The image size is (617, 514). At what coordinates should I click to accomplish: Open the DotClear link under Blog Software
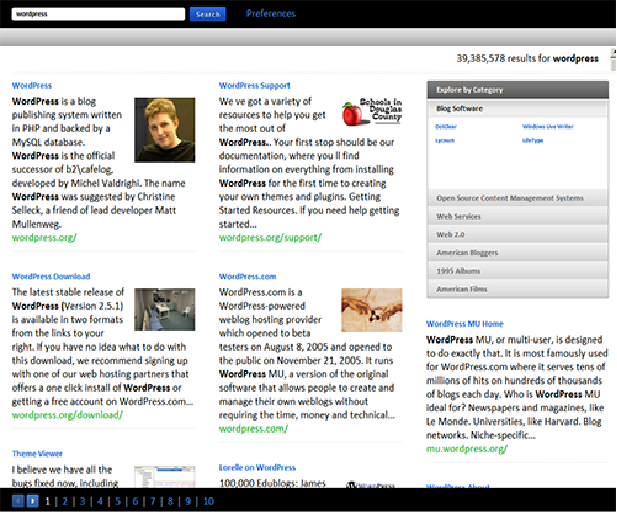coord(446,126)
